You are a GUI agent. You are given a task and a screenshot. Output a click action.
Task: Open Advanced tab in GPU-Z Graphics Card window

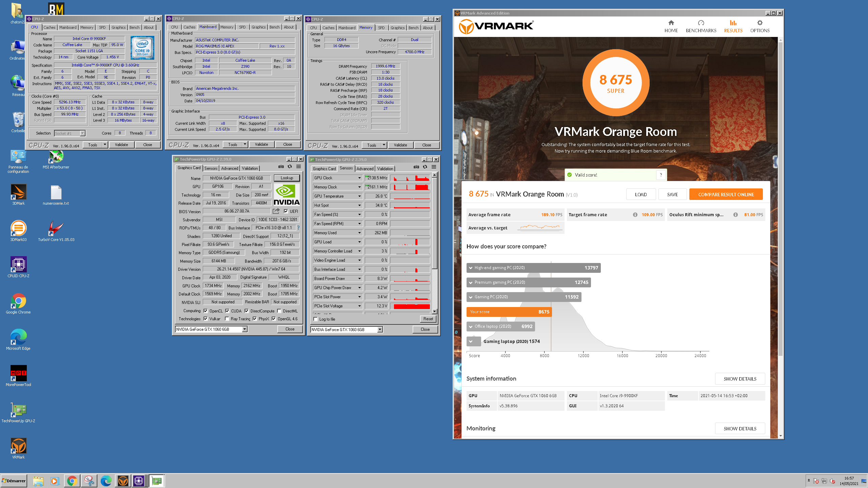tap(230, 168)
